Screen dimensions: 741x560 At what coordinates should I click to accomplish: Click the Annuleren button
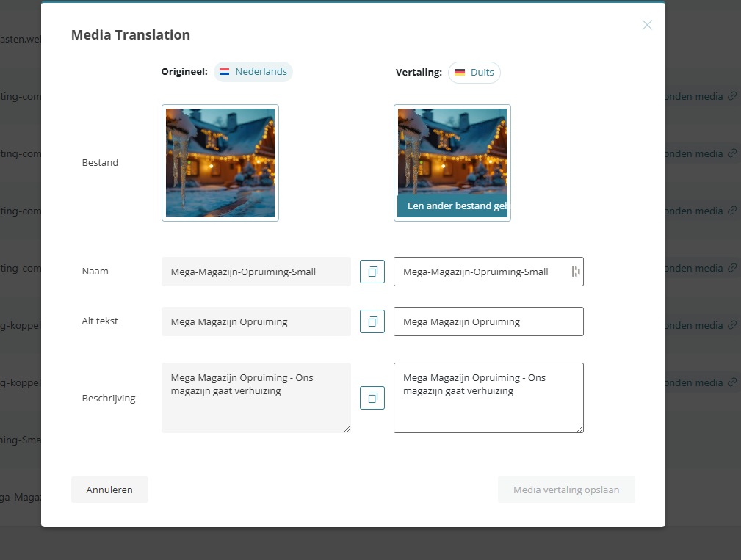pos(109,490)
